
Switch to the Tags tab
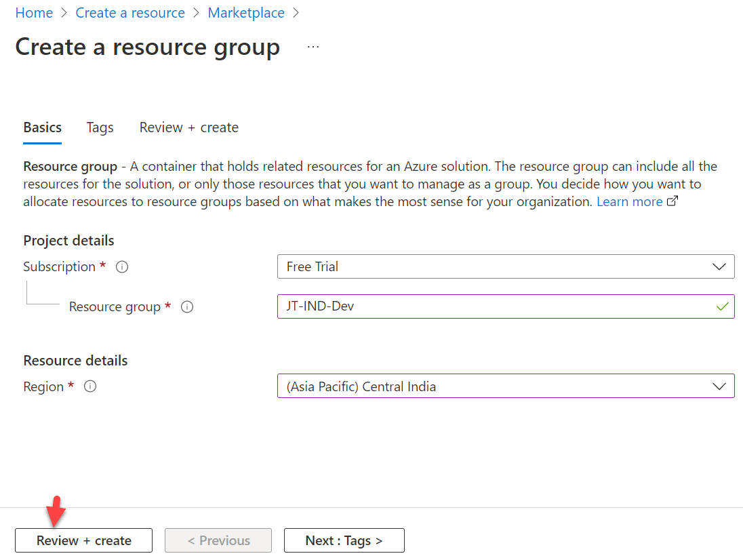tap(100, 127)
